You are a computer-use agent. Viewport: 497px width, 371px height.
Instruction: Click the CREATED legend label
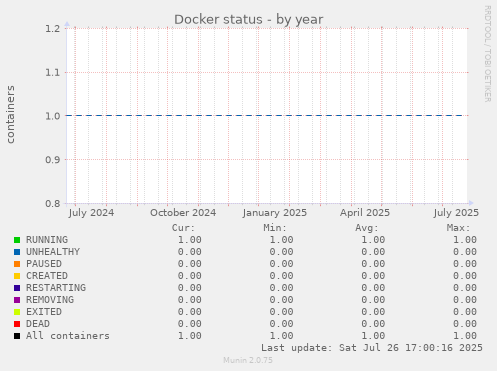click(47, 276)
